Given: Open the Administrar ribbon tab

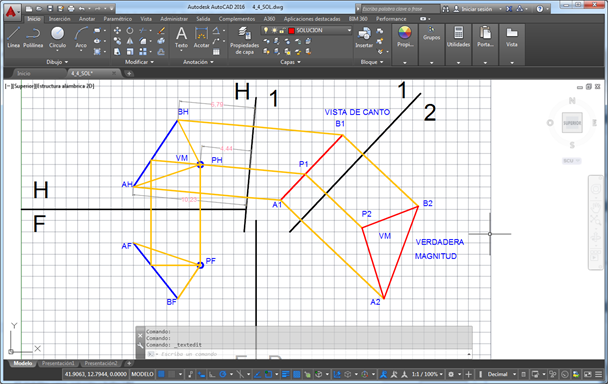Looking at the screenshot, I should [174, 19].
